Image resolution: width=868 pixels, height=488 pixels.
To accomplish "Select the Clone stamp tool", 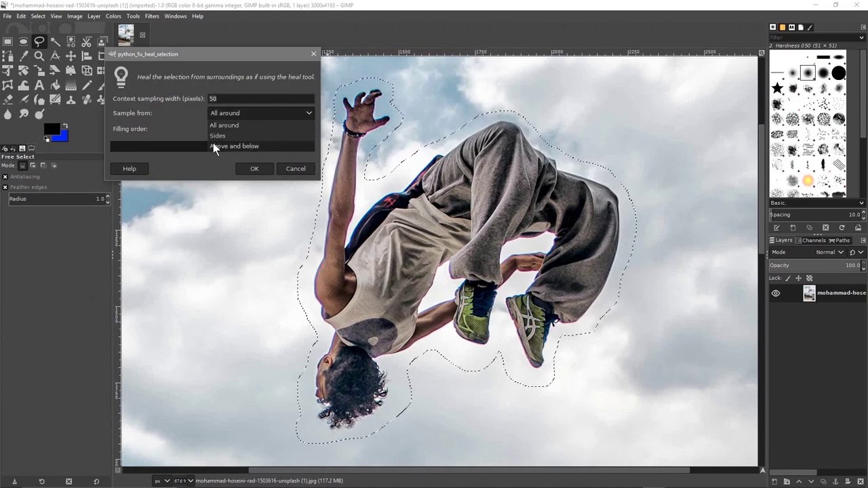I will point(71,99).
